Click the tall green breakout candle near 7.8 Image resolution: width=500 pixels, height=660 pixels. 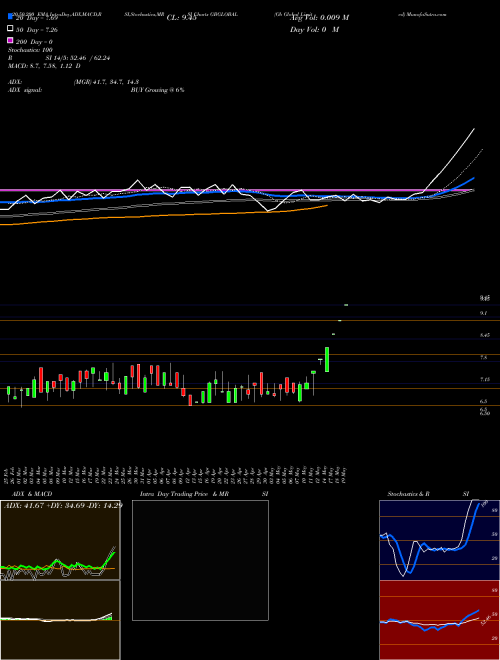(327, 359)
